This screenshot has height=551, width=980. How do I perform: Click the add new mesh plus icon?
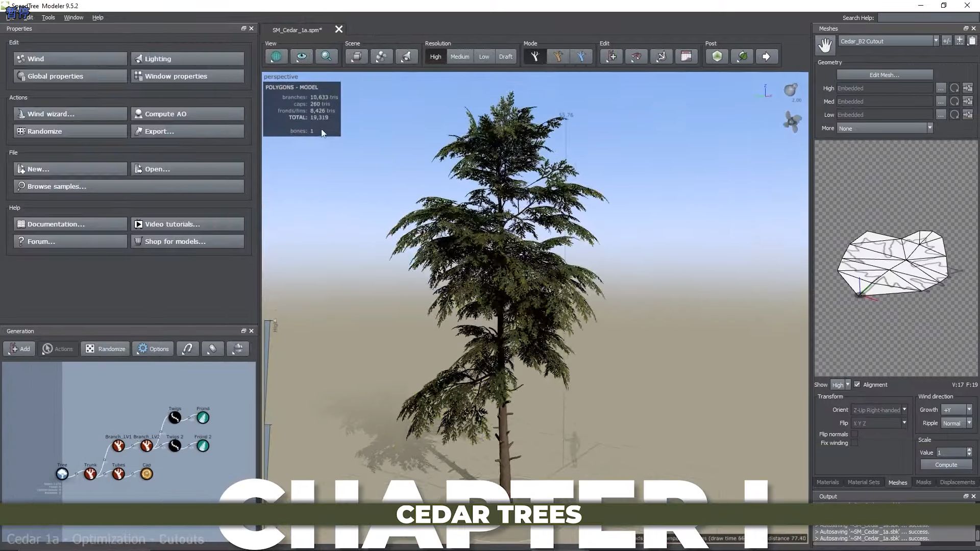(x=960, y=41)
